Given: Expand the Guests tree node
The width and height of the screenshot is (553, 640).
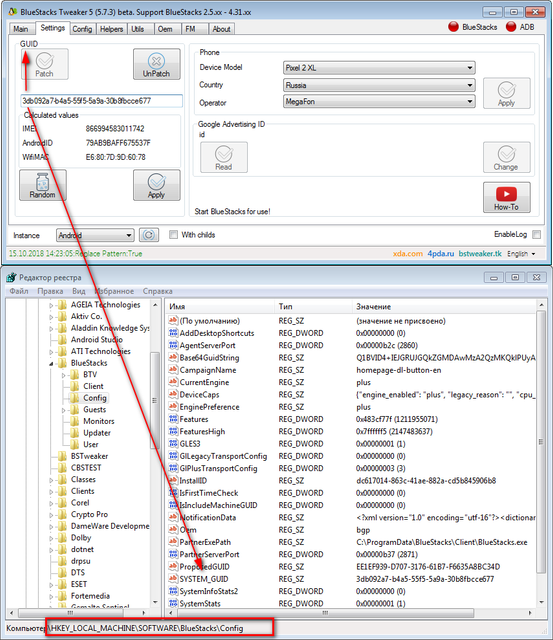Looking at the screenshot, I should (63, 410).
